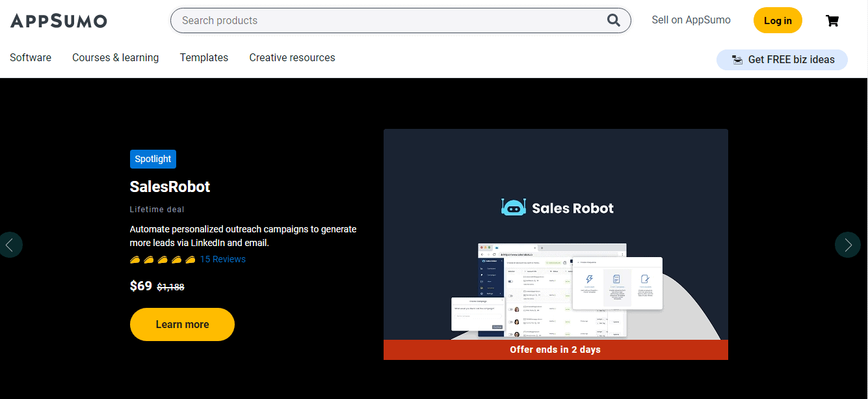Screen dimensions: 868x399
Task: Focus the Search products field
Action: [401, 20]
